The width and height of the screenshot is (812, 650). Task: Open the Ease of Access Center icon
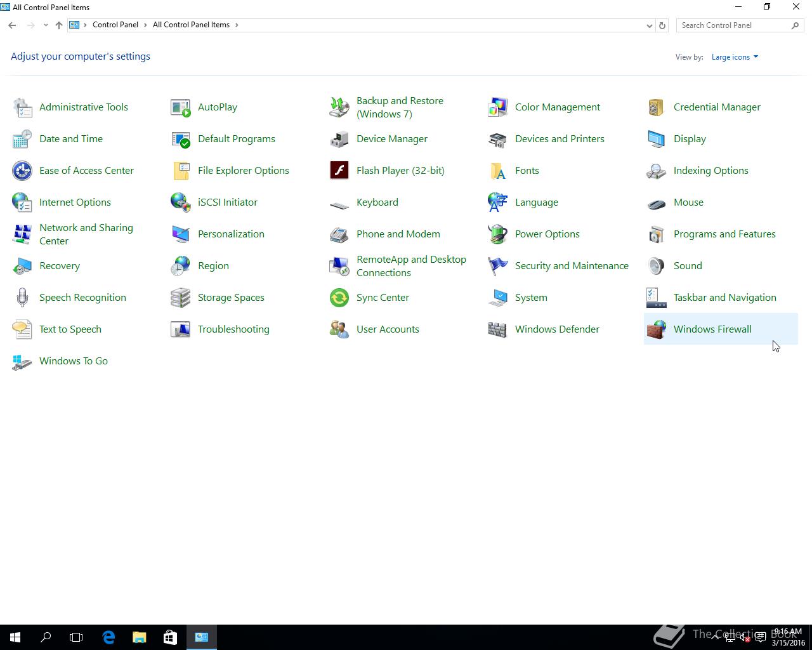[22, 171]
